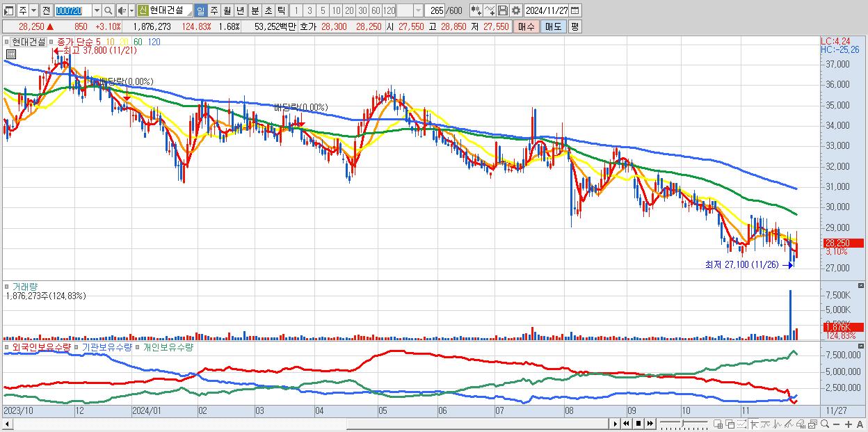Screen dimensions: 868x432
Task: Rewind the chart replay
Action: (x=626, y=423)
